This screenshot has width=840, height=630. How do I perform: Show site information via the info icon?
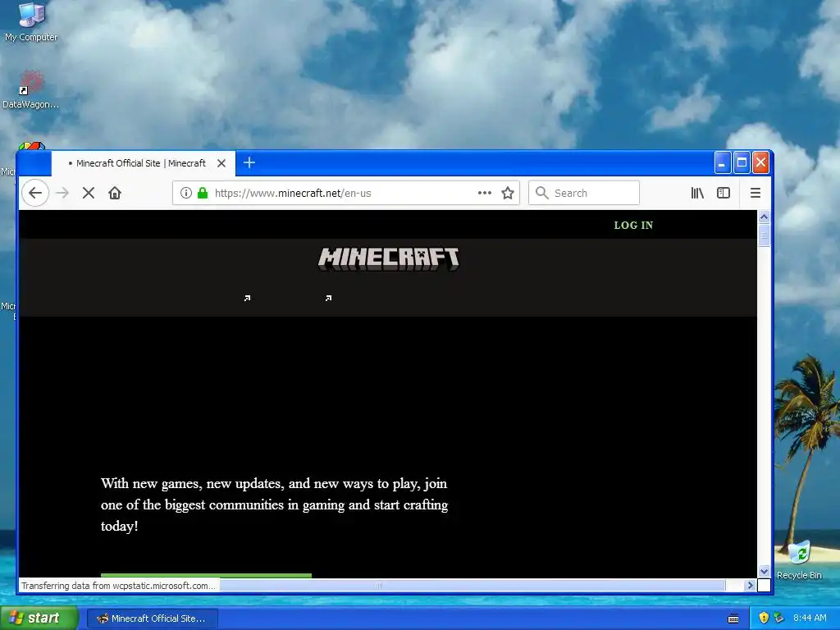coord(186,193)
